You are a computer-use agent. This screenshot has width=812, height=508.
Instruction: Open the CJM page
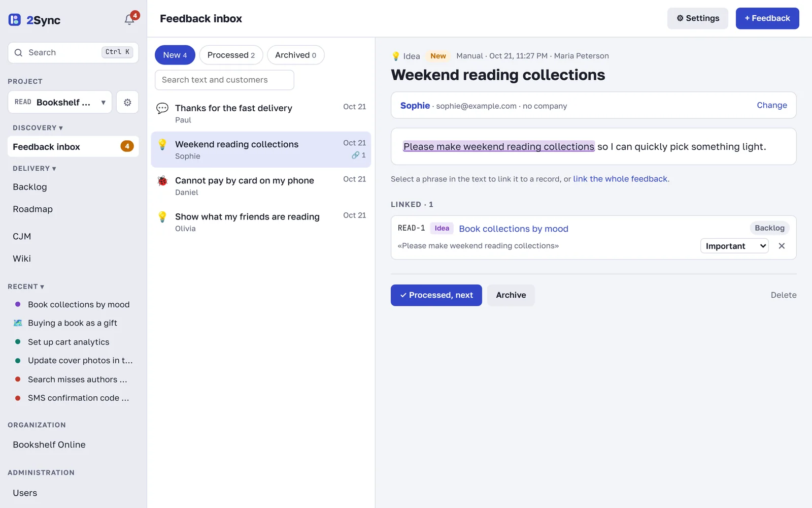(22, 236)
